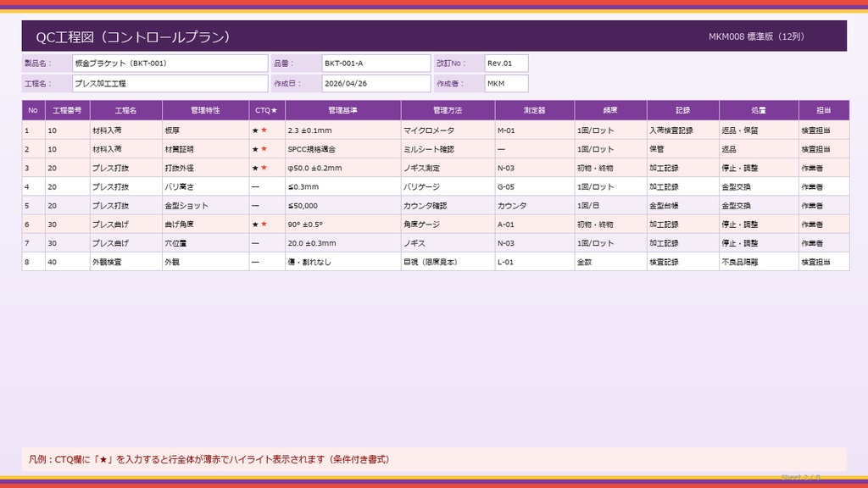This screenshot has height=488, width=868.
Task: Select the 金型ショット cell
Action: (205, 206)
